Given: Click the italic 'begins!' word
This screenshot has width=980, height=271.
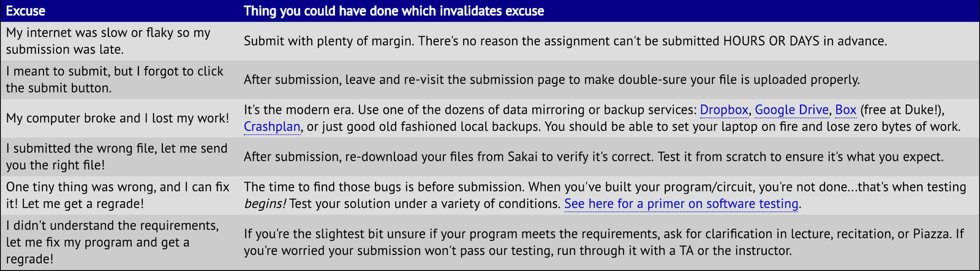Looking at the screenshot, I should tap(265, 204).
